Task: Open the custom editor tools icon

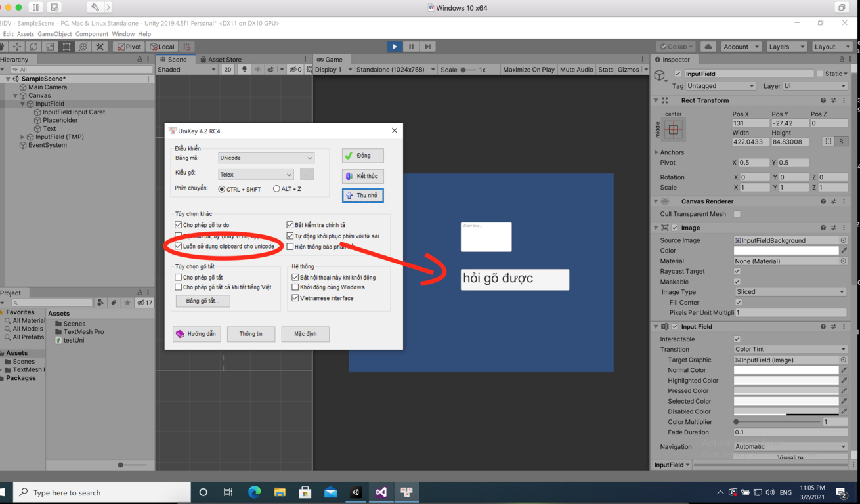Action: click(x=100, y=47)
